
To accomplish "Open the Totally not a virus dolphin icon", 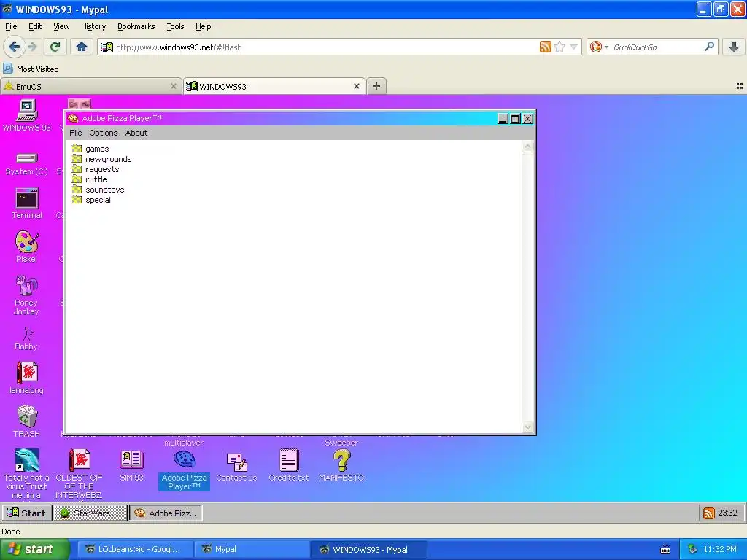I will (x=27, y=473).
